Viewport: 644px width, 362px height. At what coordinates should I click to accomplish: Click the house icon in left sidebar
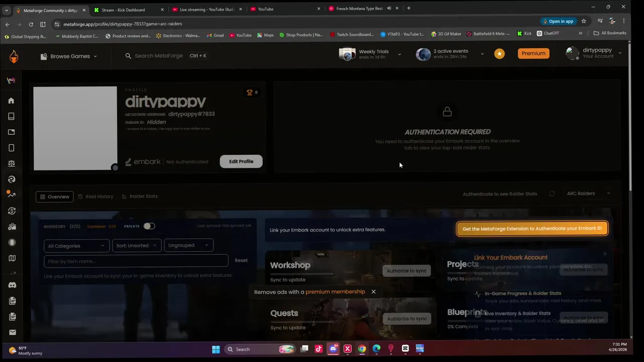pyautogui.click(x=11, y=101)
